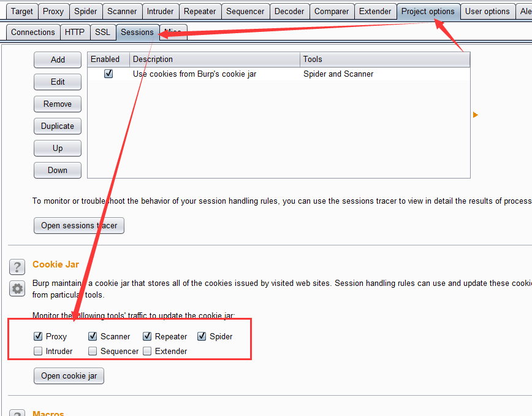Viewport: 532px width, 416px height.
Task: Toggle the Proxy cookie jar checkbox
Action: coord(38,336)
